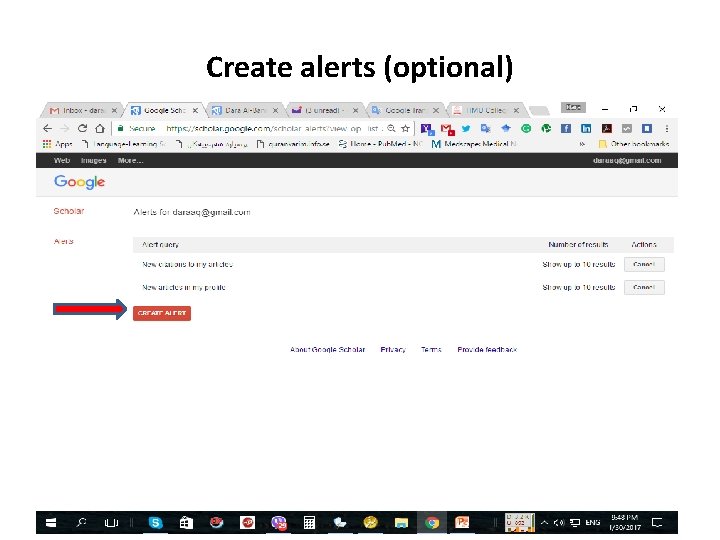Open the Other bookmarks folder

pyautogui.click(x=634, y=144)
